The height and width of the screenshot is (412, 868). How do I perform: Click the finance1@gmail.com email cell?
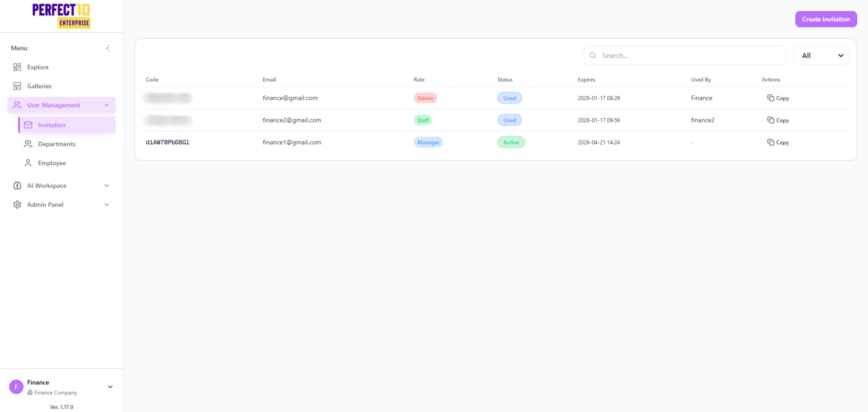point(292,142)
